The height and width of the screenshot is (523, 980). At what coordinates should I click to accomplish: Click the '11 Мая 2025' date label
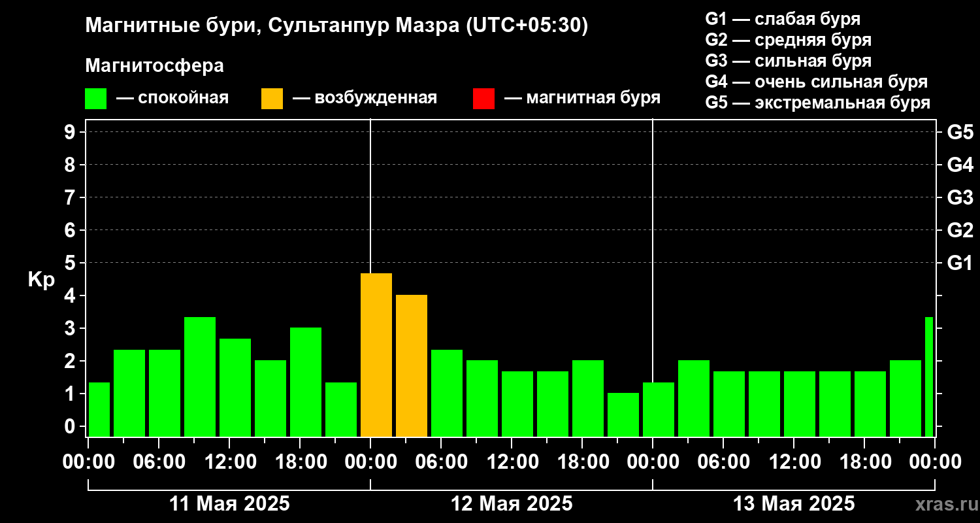point(229,504)
